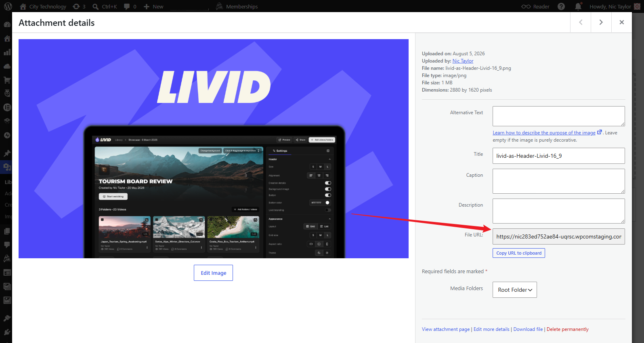This screenshot has width=644, height=343.
Task: Open the Media icon in the sidebar
Action: click(x=7, y=167)
